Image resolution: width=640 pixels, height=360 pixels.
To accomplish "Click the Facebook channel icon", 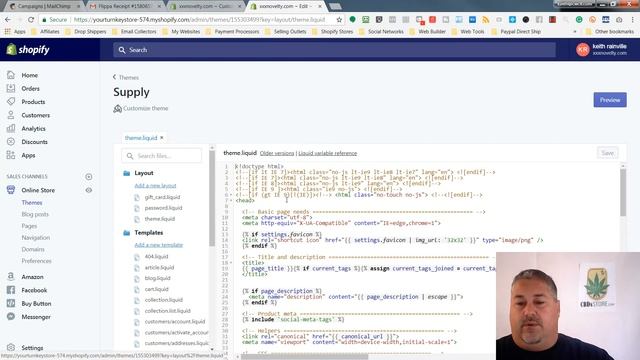I will click(11, 290).
